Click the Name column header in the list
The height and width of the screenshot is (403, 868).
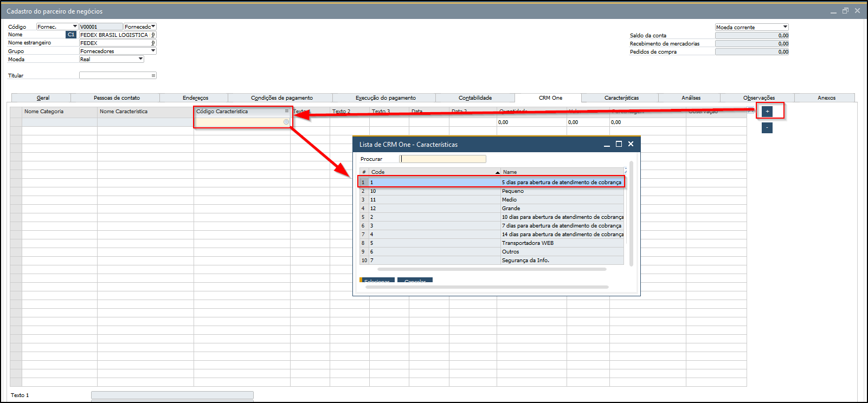pos(562,172)
